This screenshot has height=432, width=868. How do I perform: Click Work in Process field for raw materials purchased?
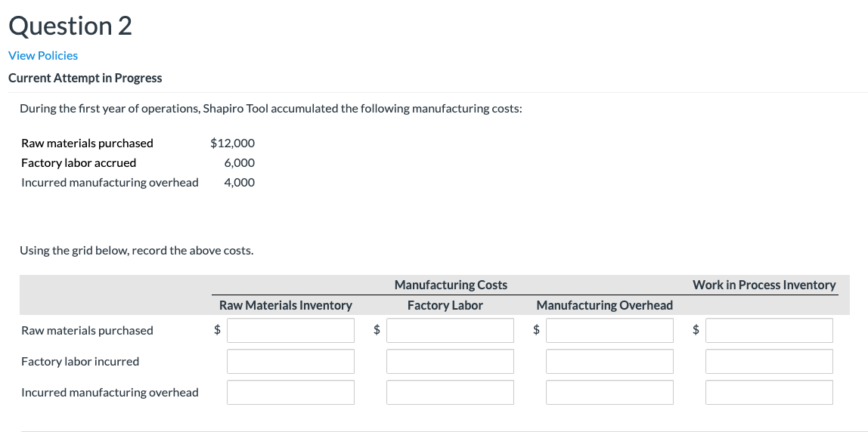coord(769,330)
